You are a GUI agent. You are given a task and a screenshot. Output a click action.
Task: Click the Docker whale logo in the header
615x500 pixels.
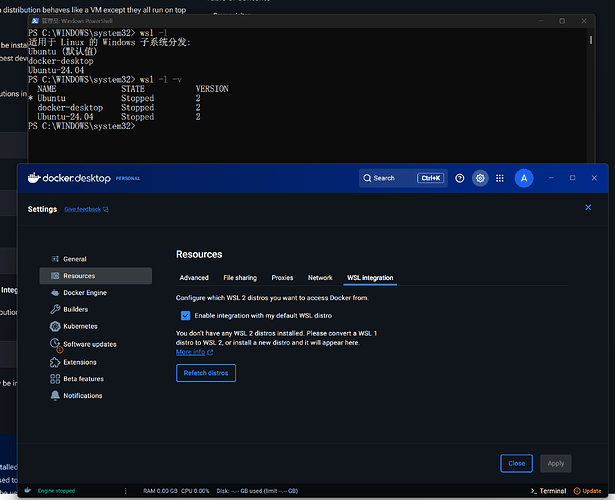(34, 178)
